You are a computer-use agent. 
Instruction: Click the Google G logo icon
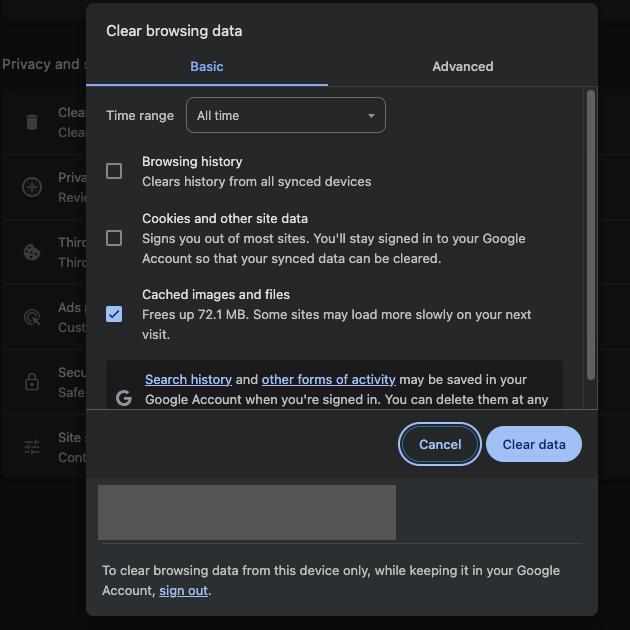coord(124,398)
